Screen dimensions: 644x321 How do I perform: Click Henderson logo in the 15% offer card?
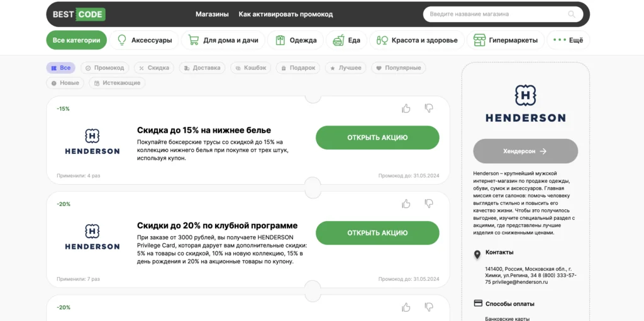pyautogui.click(x=92, y=141)
